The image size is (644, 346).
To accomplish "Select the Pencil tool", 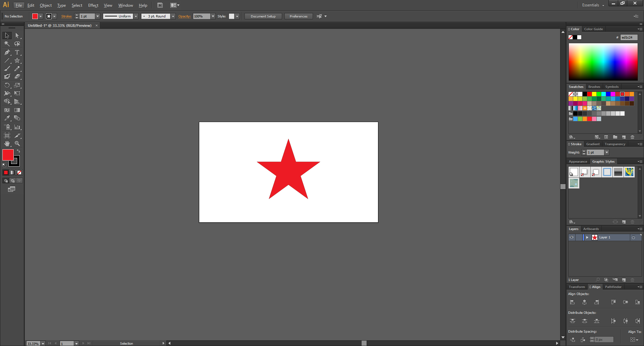I will point(17,69).
